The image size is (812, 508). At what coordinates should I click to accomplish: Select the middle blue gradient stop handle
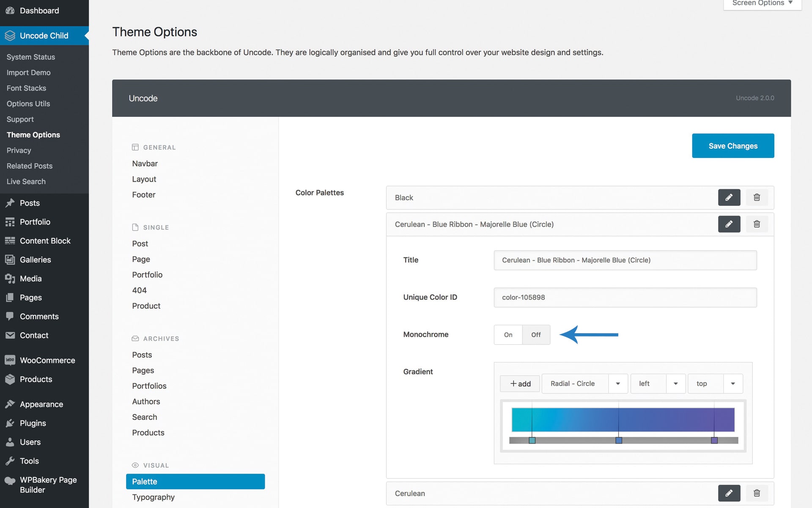618,441
